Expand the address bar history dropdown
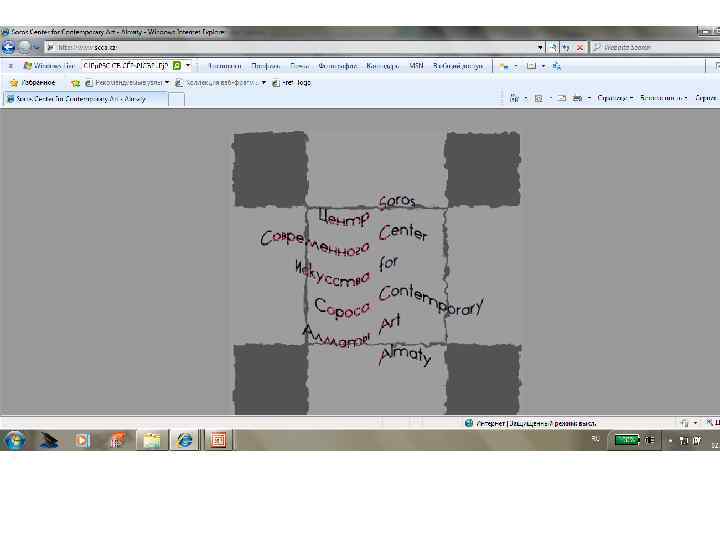This screenshot has height=540, width=720. [x=540, y=47]
